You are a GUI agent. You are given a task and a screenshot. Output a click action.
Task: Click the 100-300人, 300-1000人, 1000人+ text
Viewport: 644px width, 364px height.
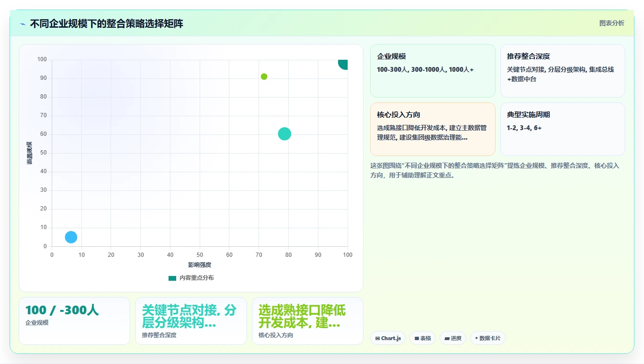click(425, 69)
